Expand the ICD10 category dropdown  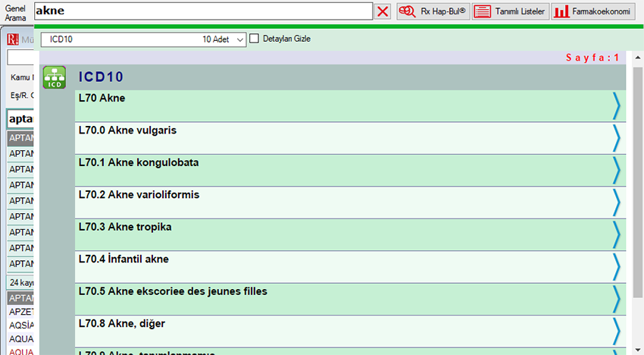click(240, 39)
